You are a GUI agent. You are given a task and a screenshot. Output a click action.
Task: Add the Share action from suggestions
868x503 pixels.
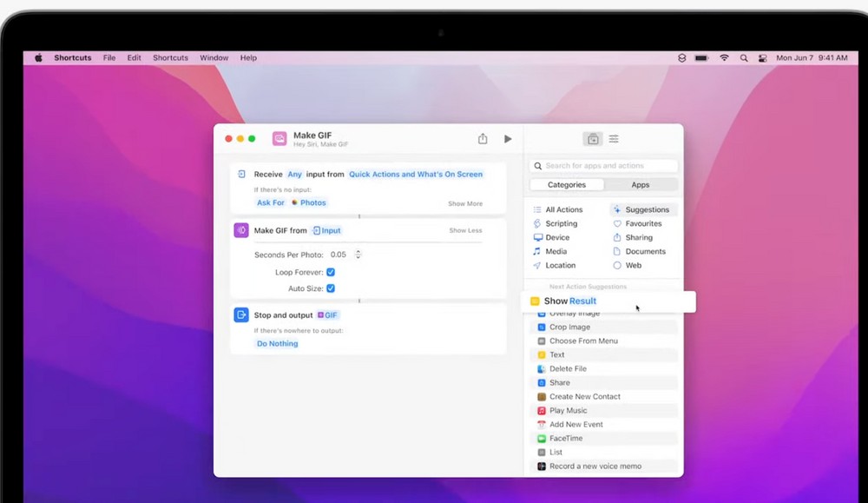(x=603, y=383)
